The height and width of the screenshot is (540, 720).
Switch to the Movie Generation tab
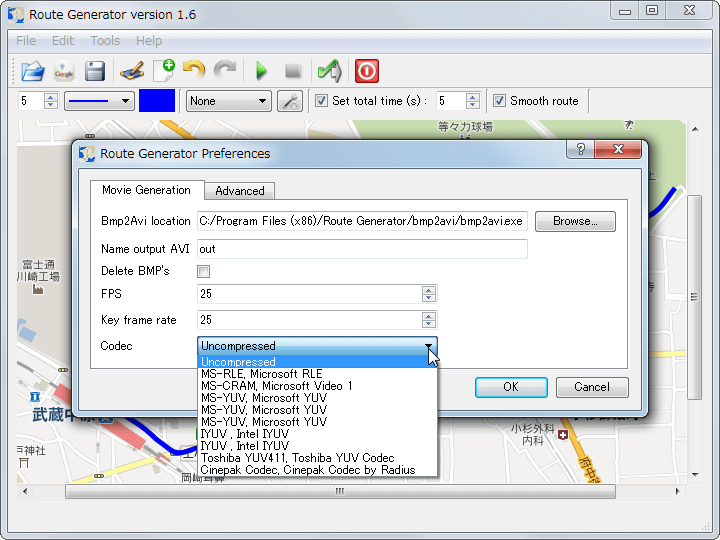[x=146, y=190]
